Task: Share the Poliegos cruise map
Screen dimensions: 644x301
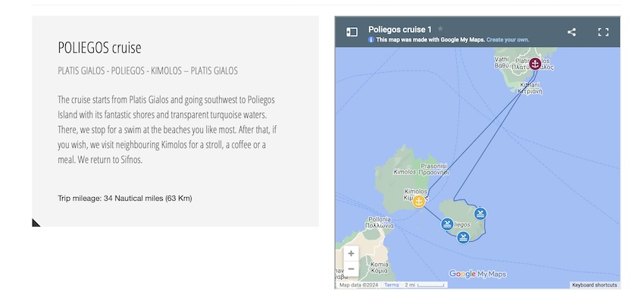Action: (x=571, y=32)
